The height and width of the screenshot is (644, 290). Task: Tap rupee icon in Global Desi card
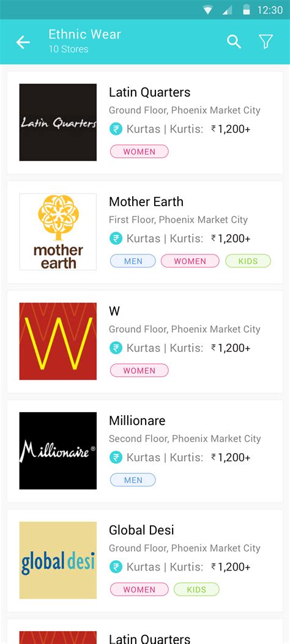(x=116, y=567)
